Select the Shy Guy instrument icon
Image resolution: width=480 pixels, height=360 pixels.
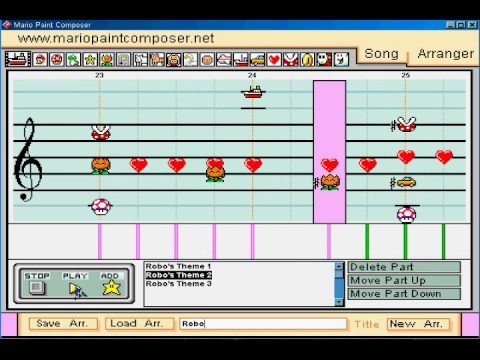(324, 60)
